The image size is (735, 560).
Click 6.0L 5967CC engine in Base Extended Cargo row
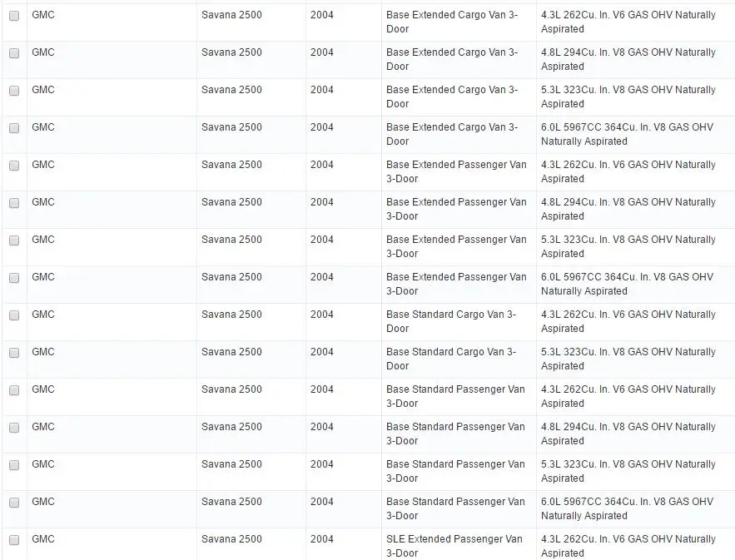tap(627, 135)
